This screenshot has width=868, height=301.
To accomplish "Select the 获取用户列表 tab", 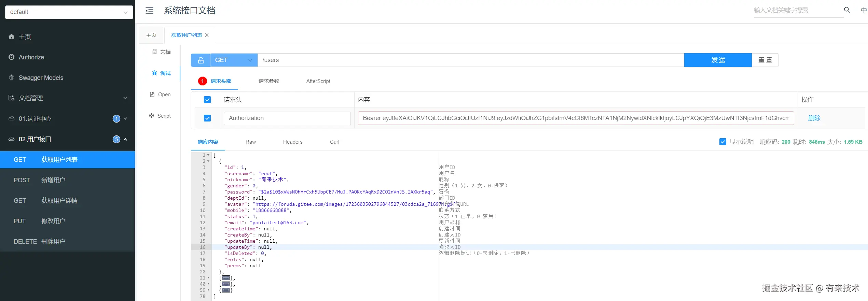I will (187, 35).
